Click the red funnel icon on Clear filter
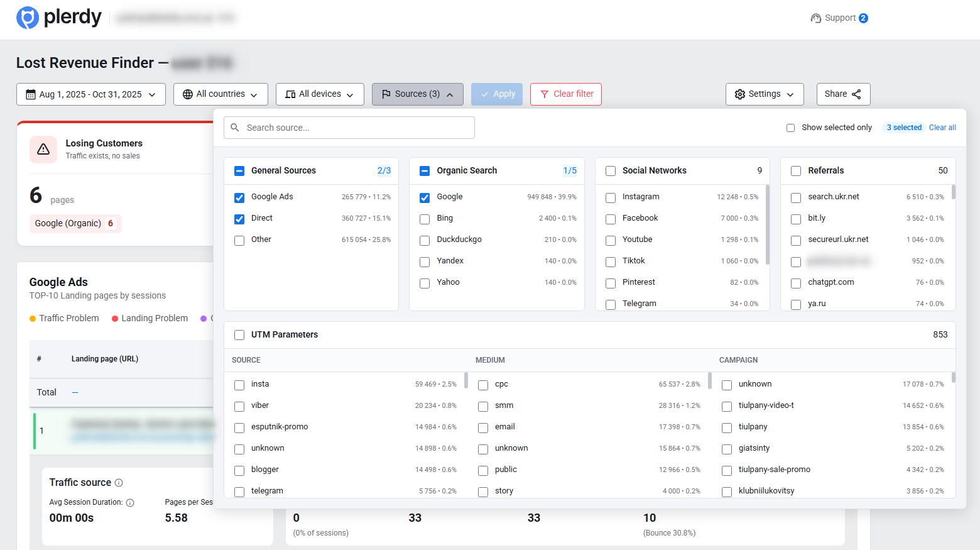Screen dimensions: 980x550 (x=544, y=94)
